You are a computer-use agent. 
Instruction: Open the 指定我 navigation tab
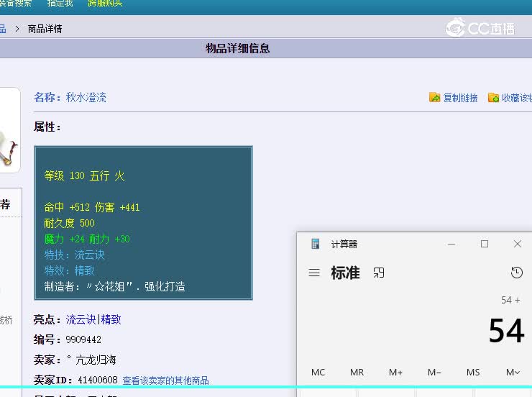60,4
